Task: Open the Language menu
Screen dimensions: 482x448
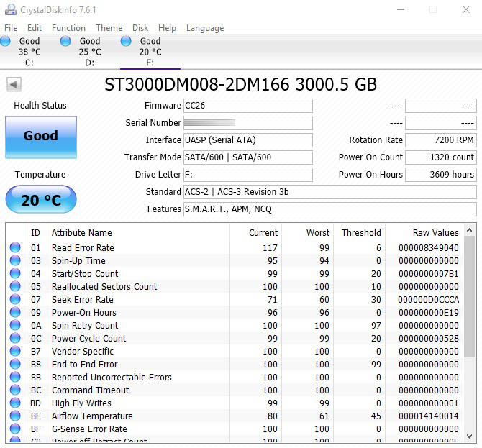Action: click(205, 28)
